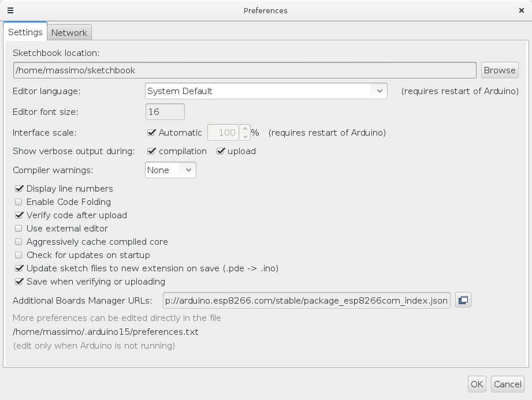This screenshot has width=532, height=400.
Task: Close the Preferences window
Action: [x=522, y=10]
